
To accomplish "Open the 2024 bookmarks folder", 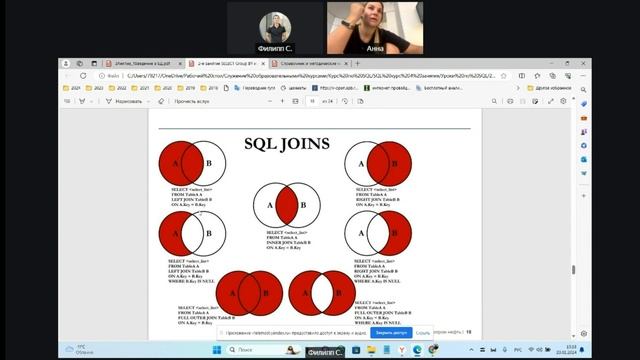I will click(72, 88).
